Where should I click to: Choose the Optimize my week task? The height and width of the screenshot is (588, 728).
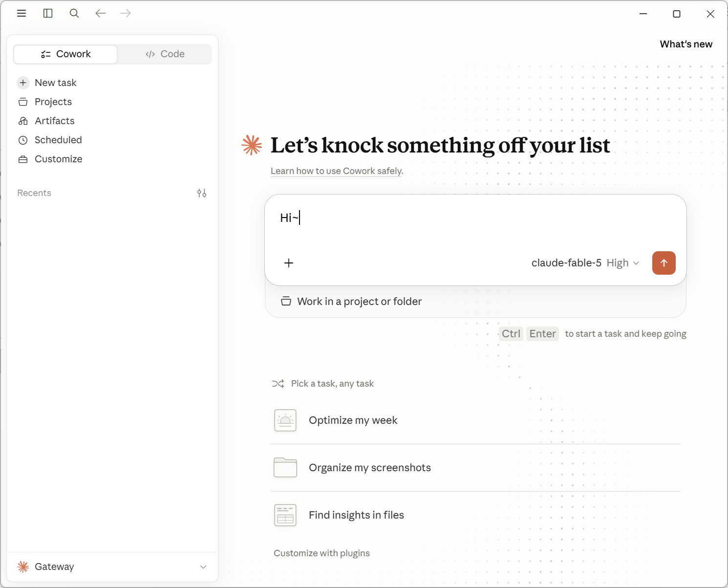[475, 420]
